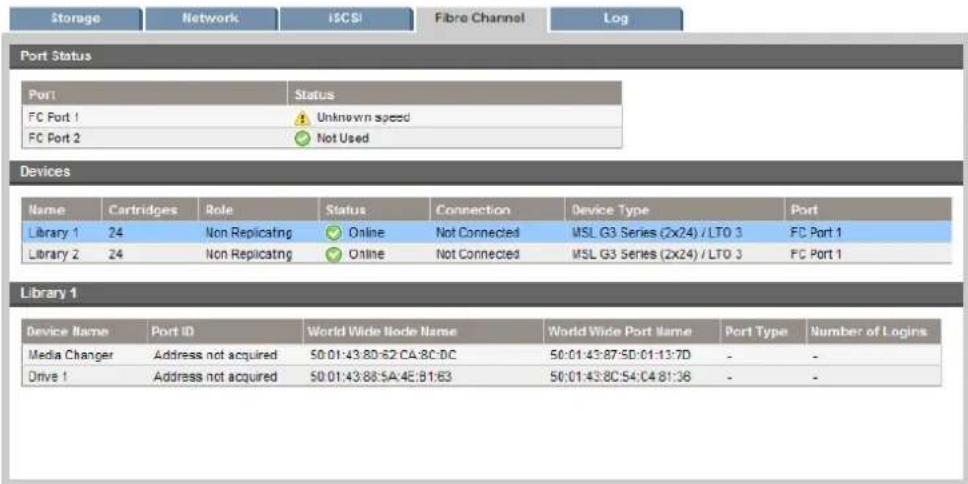This screenshot has height=484, width=968.
Task: Click the Status column header in Devices
Action: click(374, 210)
